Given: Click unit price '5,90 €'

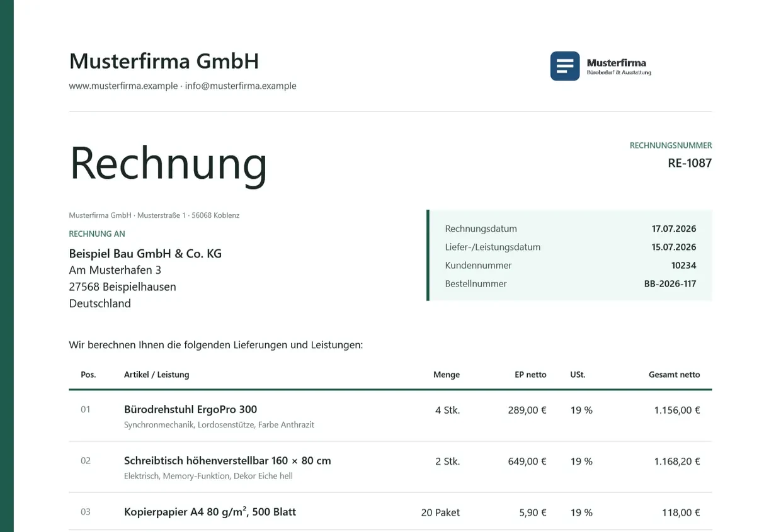Looking at the screenshot, I should 533,512.
